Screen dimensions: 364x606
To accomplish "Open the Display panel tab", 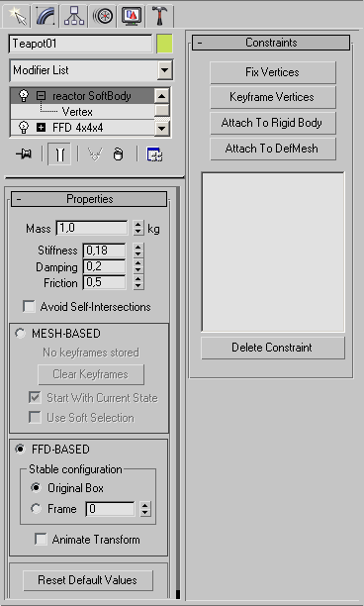I will (x=132, y=16).
